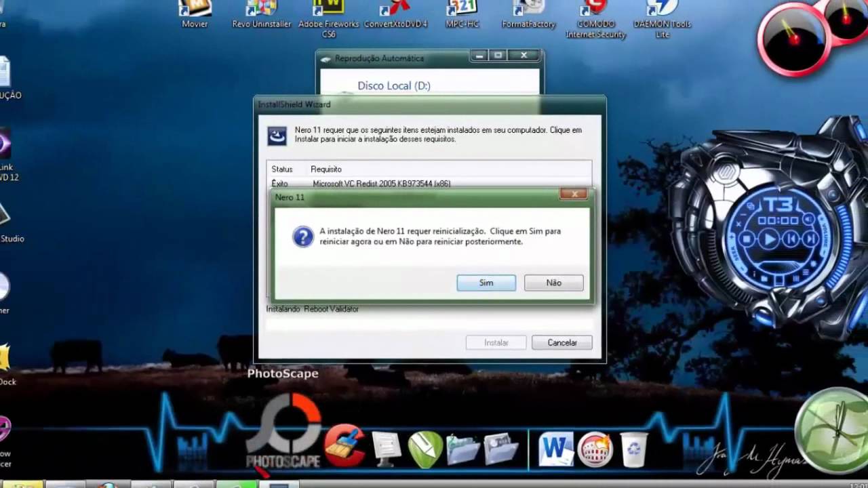This screenshot has width=868, height=488.
Task: Click the greyed-out Instalar button
Action: [496, 342]
